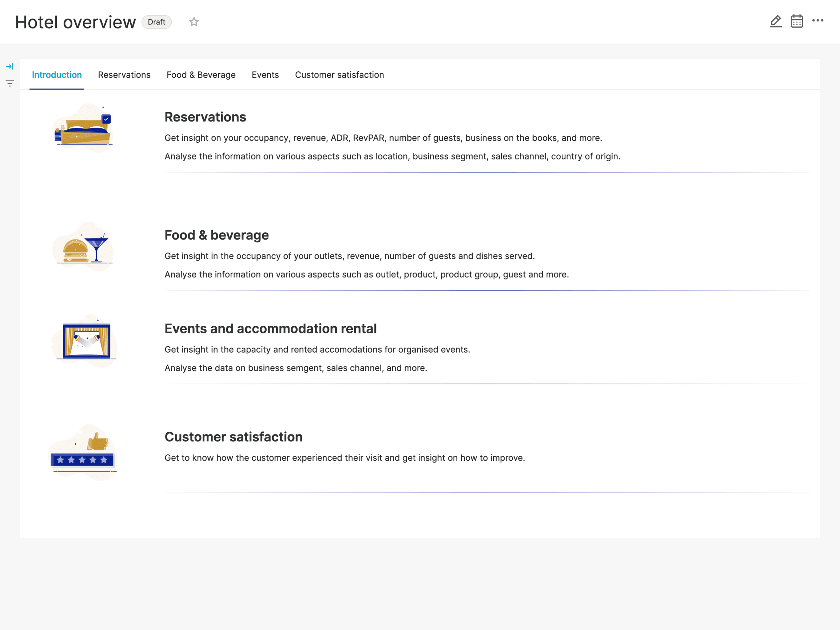Image resolution: width=840 pixels, height=630 pixels.
Task: Switch to the Reservations tab
Action: pyautogui.click(x=124, y=75)
